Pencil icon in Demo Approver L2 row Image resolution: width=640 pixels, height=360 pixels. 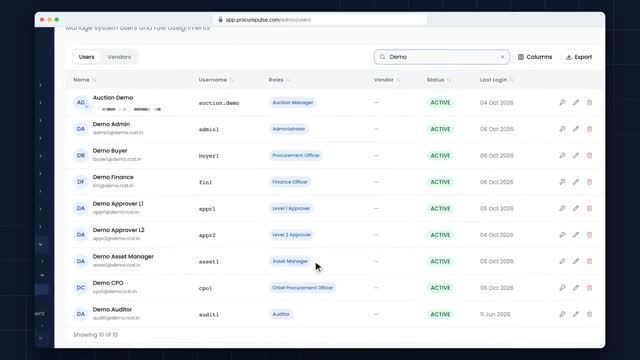[x=576, y=235]
